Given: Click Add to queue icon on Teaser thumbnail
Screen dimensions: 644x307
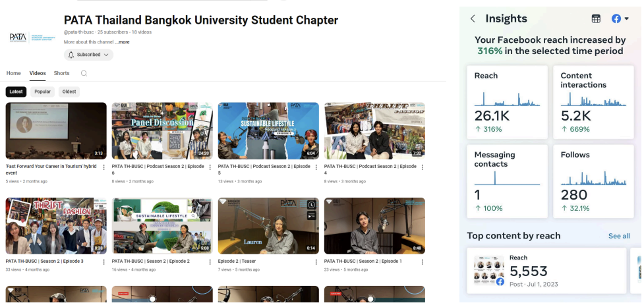Looking at the screenshot, I should tap(311, 215).
